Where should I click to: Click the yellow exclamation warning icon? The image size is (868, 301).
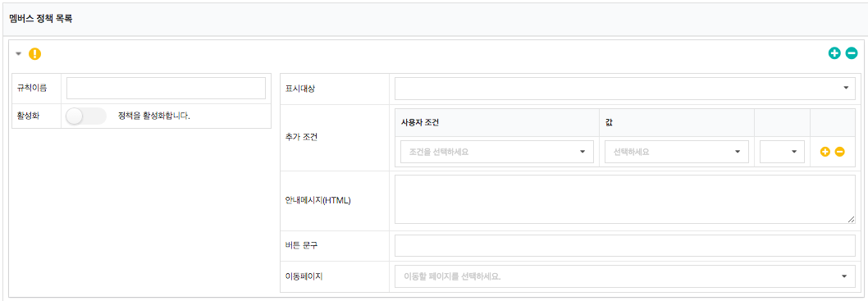pyautogui.click(x=35, y=53)
